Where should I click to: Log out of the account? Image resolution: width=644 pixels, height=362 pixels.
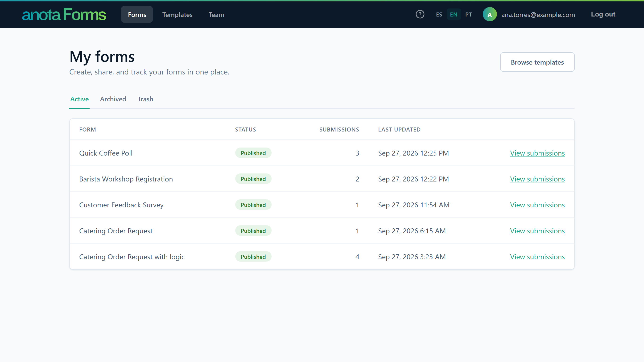coord(603,14)
